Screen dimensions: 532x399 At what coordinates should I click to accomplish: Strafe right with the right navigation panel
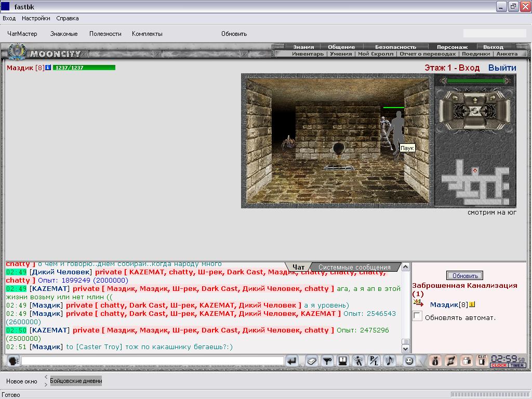[x=503, y=111]
